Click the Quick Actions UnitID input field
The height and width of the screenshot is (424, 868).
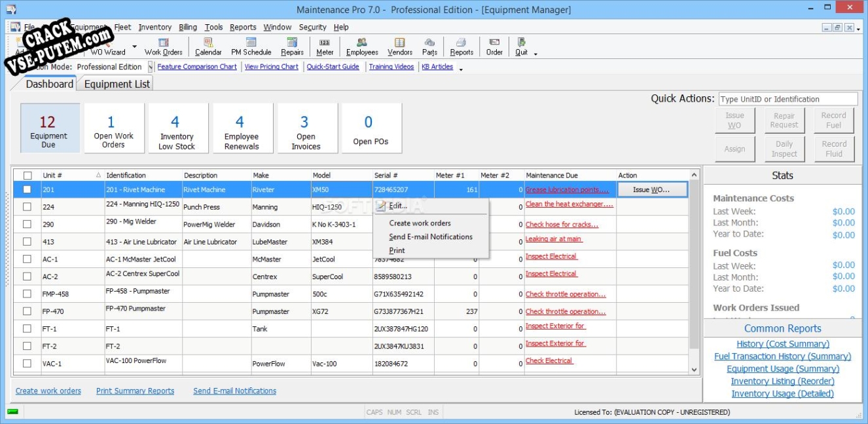(787, 100)
